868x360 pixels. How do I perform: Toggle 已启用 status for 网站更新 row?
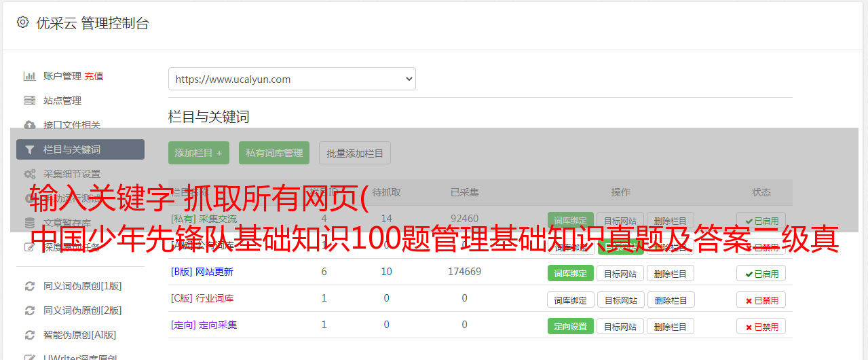pos(761,273)
